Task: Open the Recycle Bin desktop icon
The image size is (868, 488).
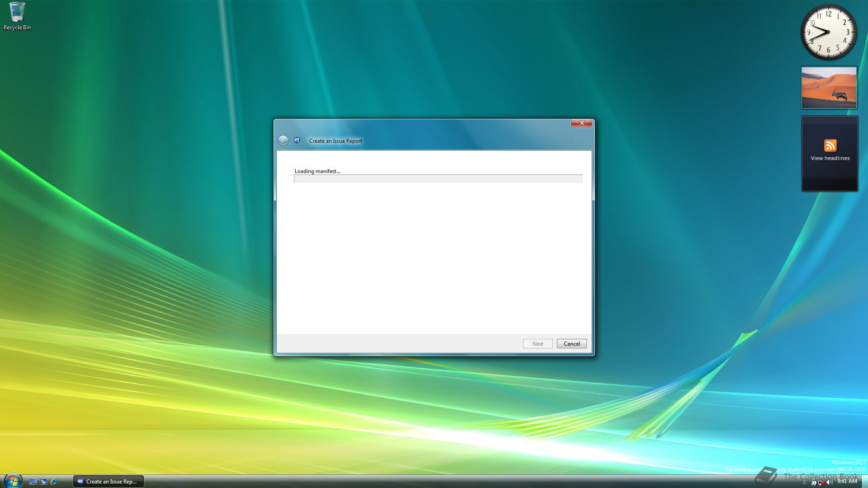Action: pyautogui.click(x=17, y=16)
